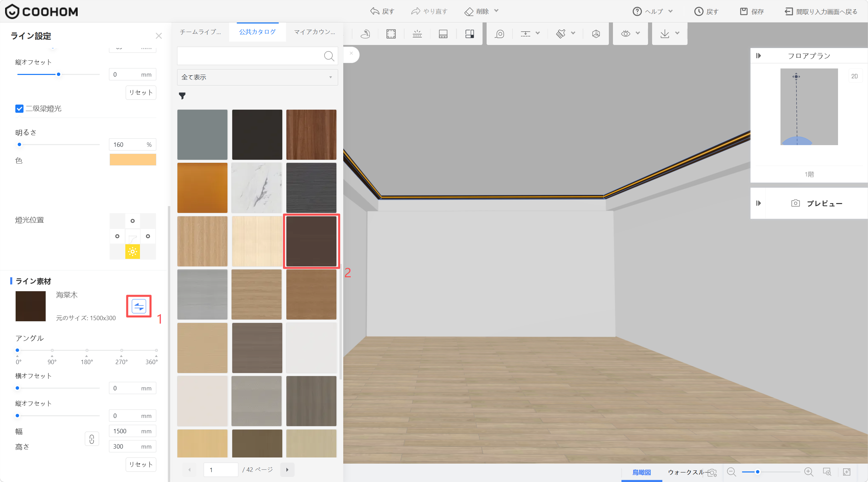Click the orange light 色 swatch

click(133, 160)
